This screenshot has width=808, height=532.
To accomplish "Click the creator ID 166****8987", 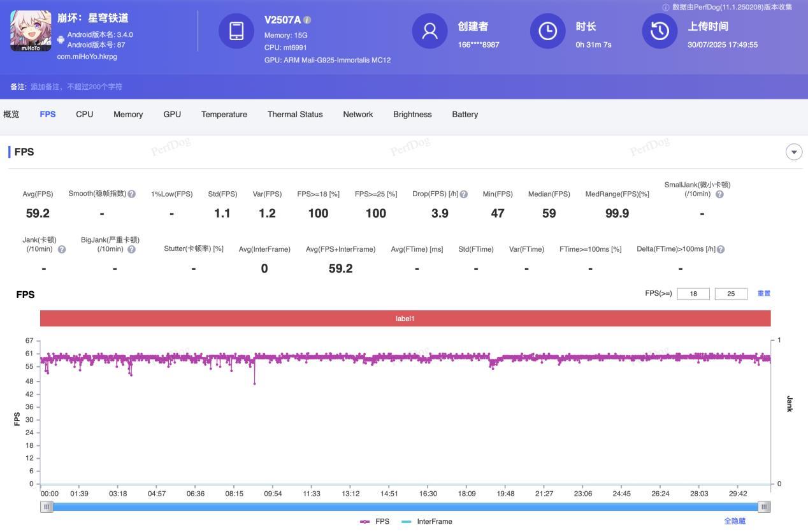I will [479, 45].
